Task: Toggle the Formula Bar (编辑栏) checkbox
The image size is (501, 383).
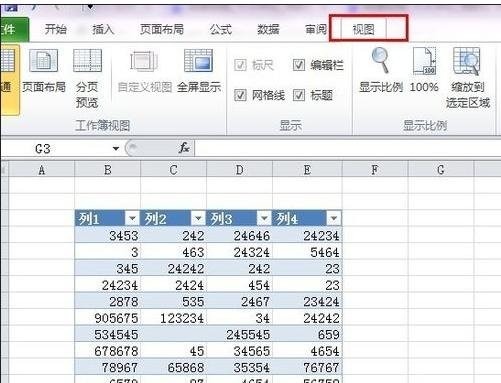Action: [299, 65]
